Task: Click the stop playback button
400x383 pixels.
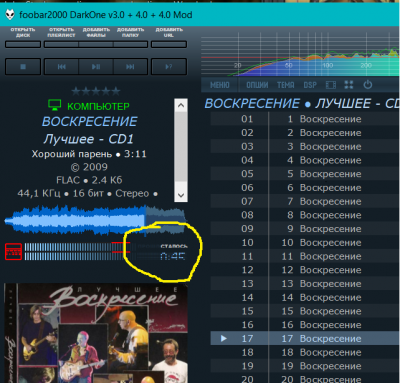Action: tap(23, 67)
